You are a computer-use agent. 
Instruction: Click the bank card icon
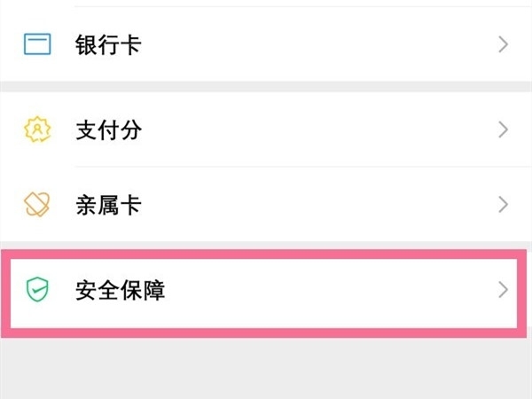(x=37, y=44)
